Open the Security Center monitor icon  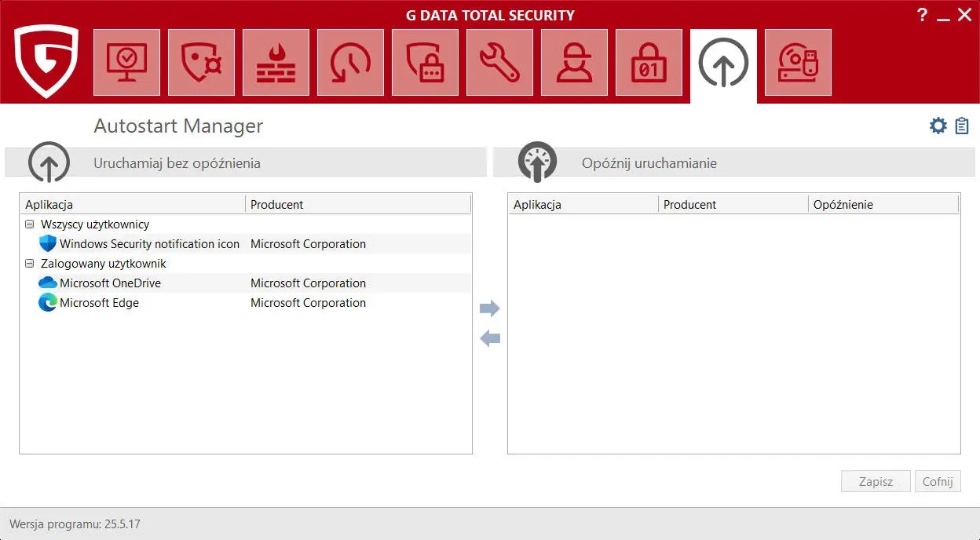[126, 63]
